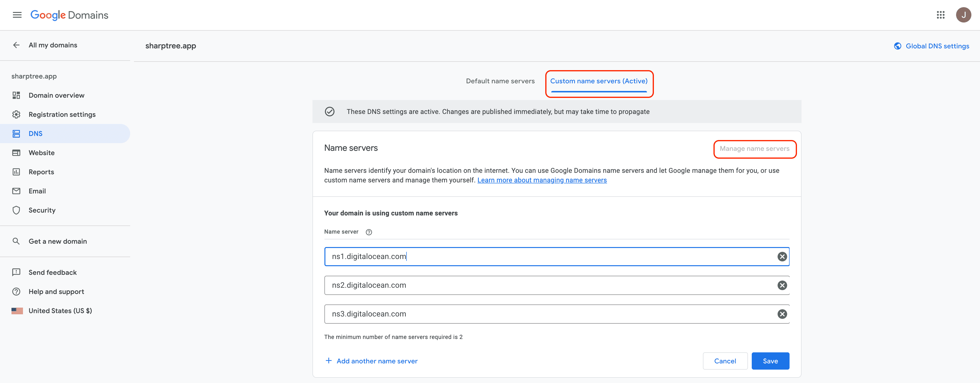Click the United States flag icon
The height and width of the screenshot is (383, 980).
[17, 311]
